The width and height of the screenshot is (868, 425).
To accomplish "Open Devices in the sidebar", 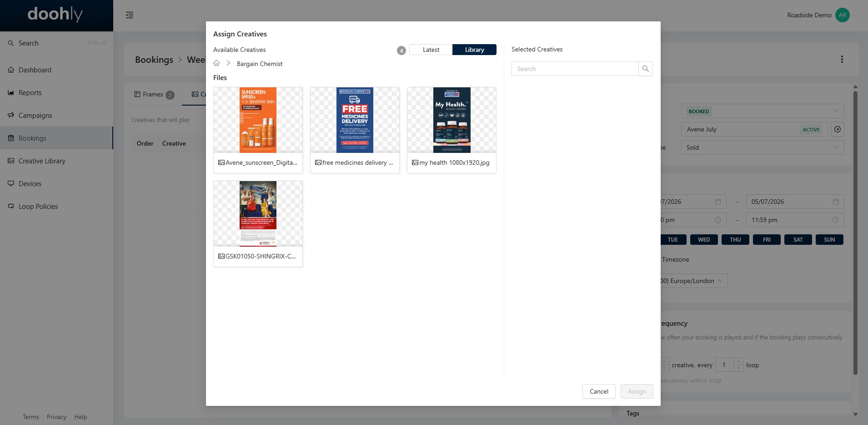I will pyautogui.click(x=56, y=184).
